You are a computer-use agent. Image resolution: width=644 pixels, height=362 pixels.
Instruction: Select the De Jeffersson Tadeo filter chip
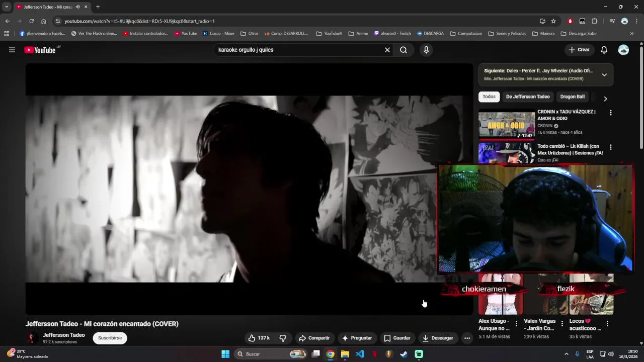(x=528, y=97)
